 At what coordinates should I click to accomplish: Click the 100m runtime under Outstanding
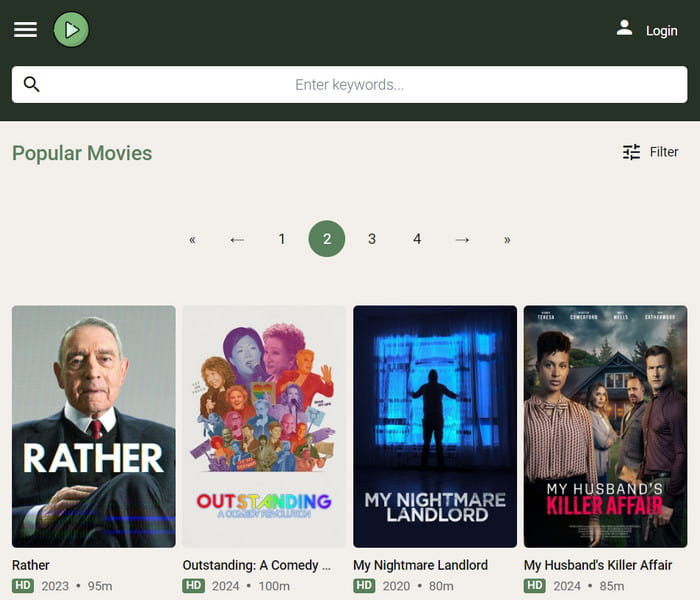coord(274,586)
